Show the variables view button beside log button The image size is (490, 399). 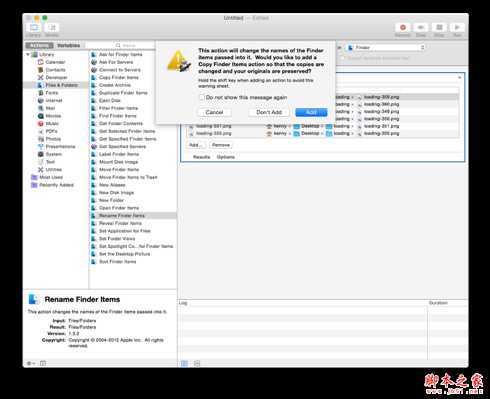197,363
